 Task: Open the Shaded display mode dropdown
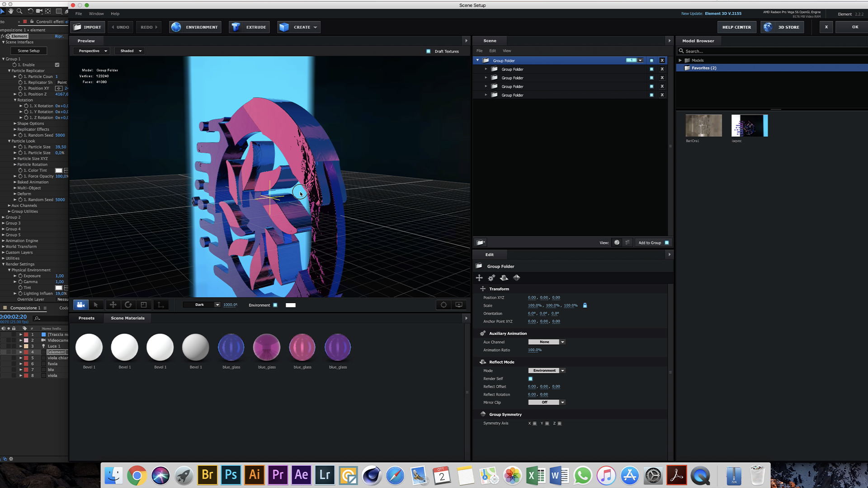(130, 51)
